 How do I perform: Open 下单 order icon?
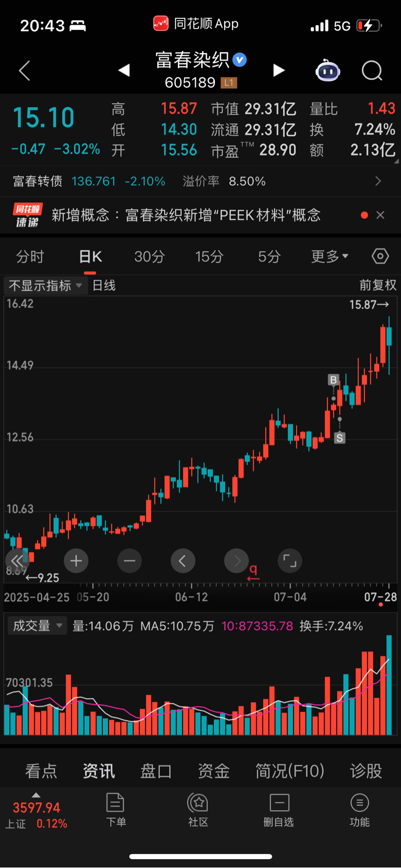click(115, 810)
